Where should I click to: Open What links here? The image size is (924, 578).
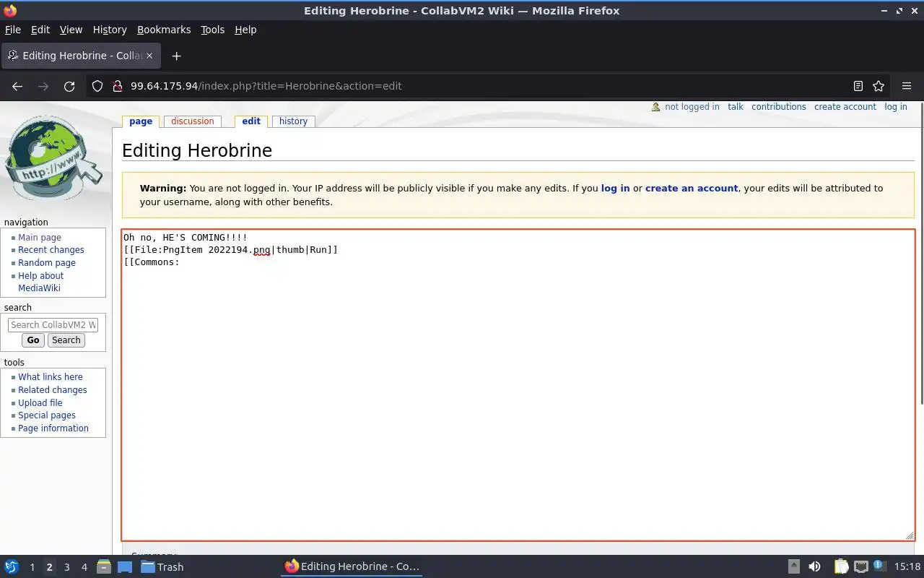[x=51, y=377]
